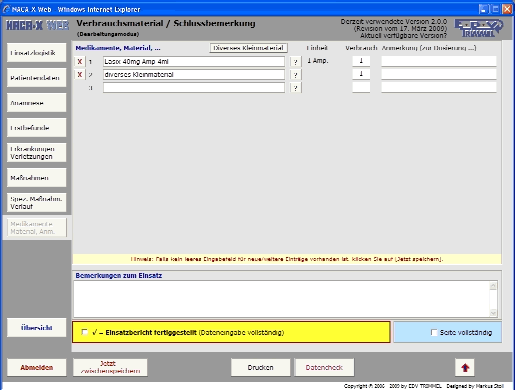Click the Bemerkungen scrollbar up arrow

493,286
